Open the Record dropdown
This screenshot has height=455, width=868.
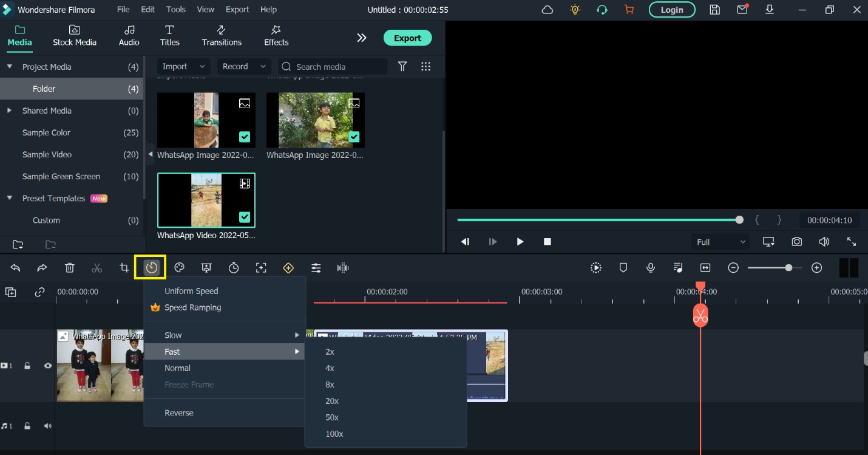coord(244,67)
